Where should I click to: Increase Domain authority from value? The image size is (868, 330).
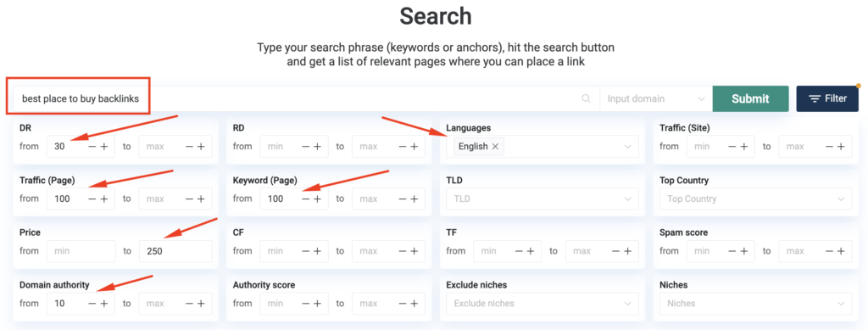click(104, 304)
